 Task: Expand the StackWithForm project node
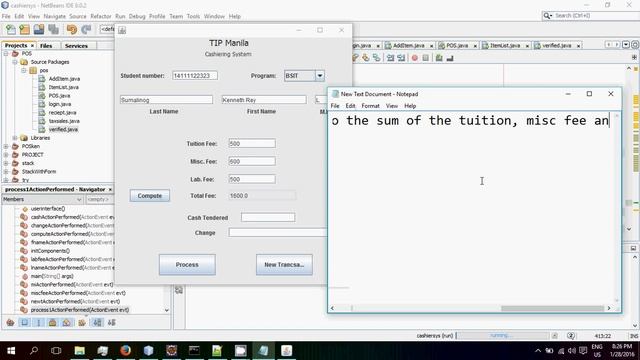tap(6, 171)
